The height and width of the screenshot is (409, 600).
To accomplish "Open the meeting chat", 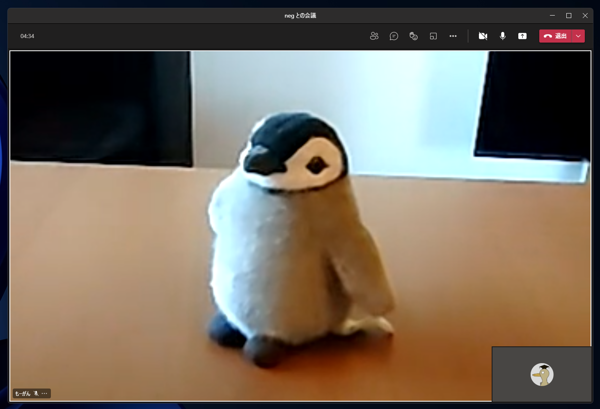I will pos(394,36).
